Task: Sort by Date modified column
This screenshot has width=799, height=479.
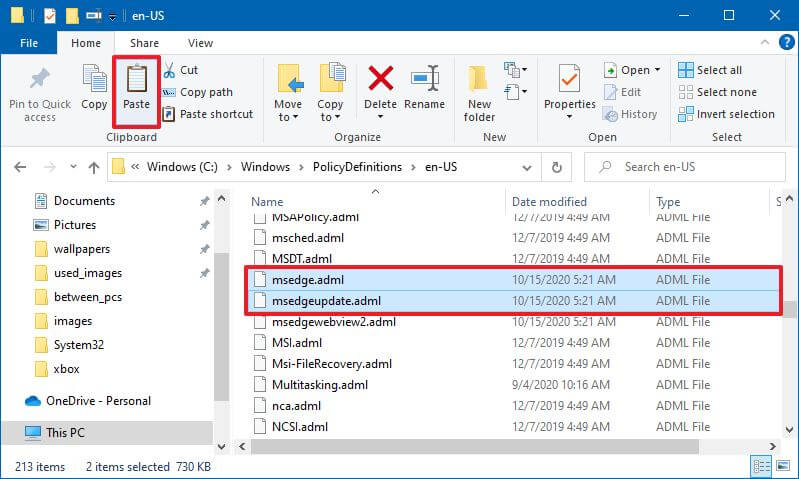Action: click(549, 202)
